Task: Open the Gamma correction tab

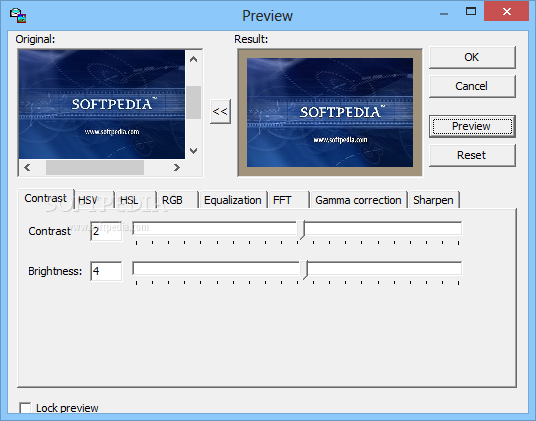Action: (358, 200)
